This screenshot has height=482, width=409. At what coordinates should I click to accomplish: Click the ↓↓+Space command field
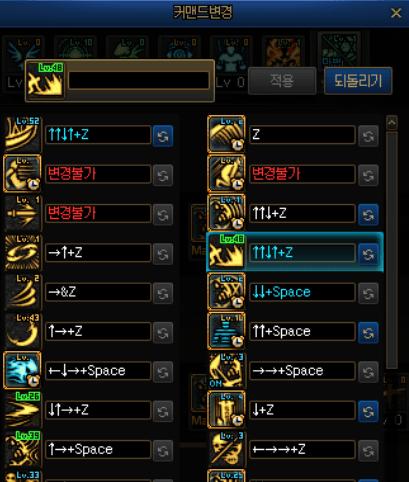(x=302, y=292)
